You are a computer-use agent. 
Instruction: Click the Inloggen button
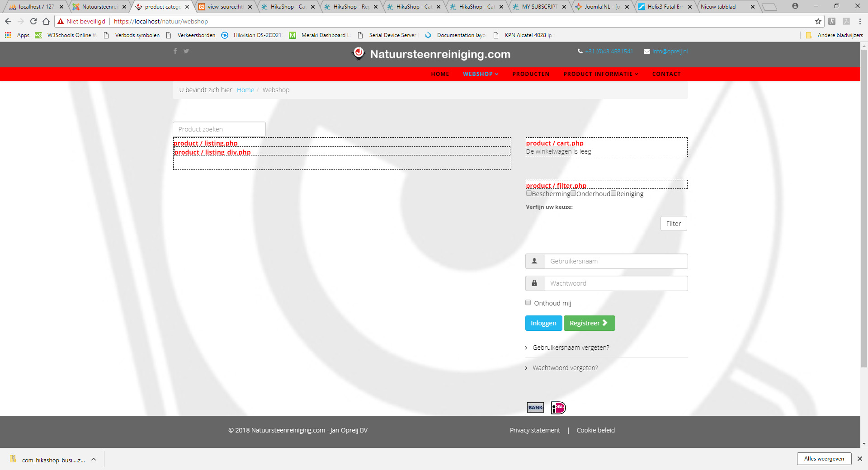543,323
